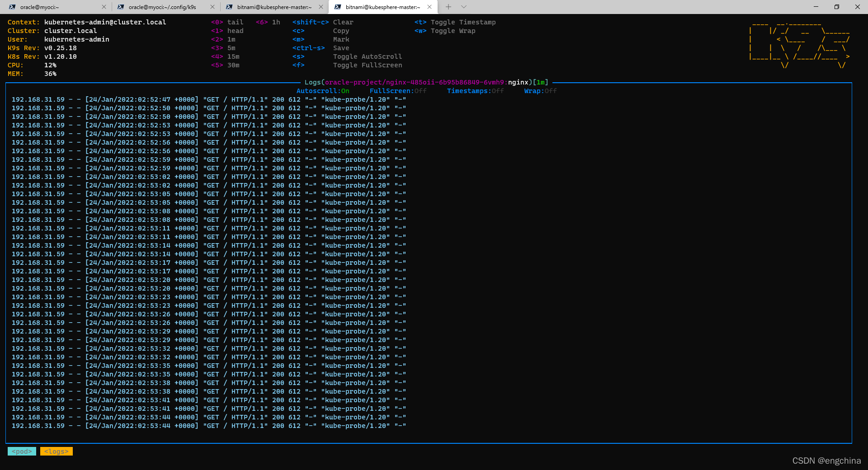This screenshot has width=868, height=470.
Task: Click the <5> 30m time range hint
Action: [225, 65]
